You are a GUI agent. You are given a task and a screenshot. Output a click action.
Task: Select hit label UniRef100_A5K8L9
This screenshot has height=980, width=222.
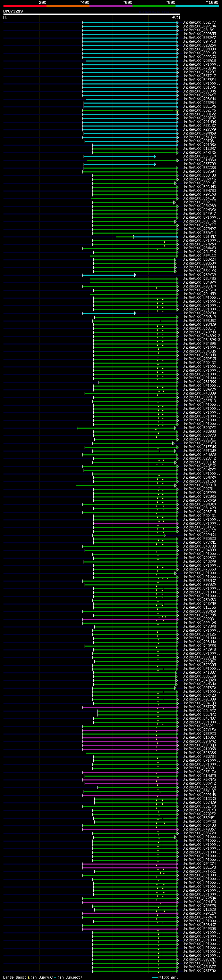click(199, 317)
